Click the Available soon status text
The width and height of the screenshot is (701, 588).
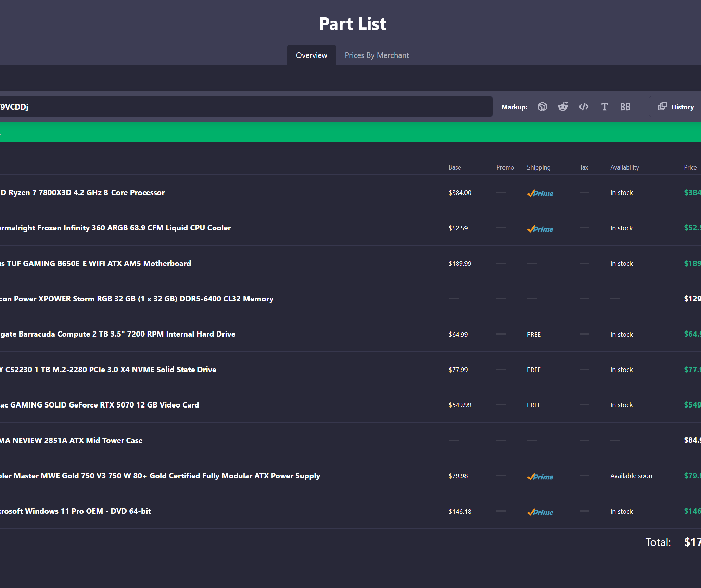(631, 476)
